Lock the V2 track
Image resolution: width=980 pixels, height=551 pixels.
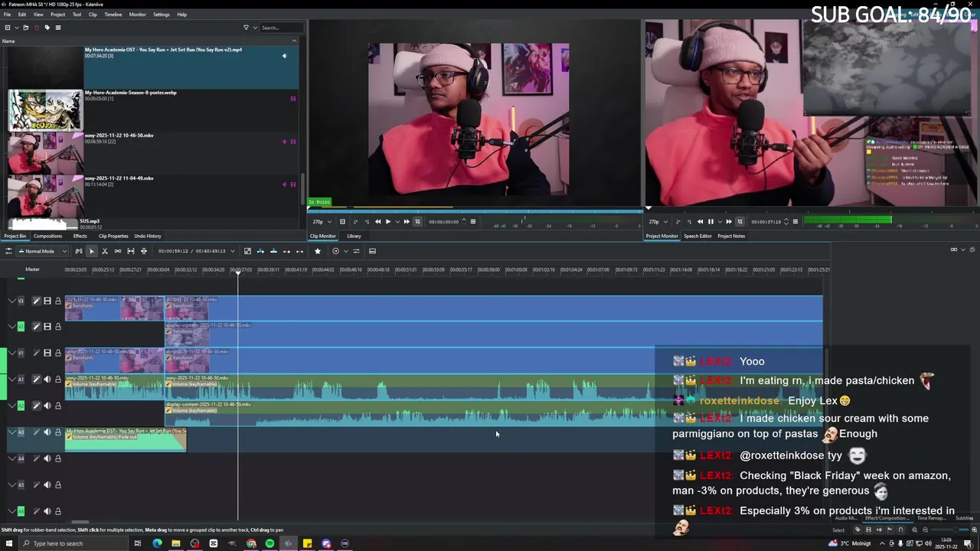[57, 326]
